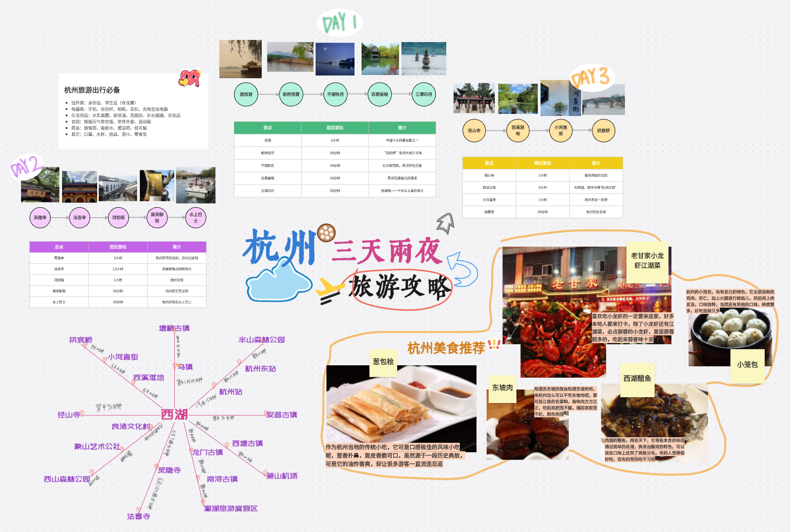This screenshot has height=532, width=790.
Task: Click the 杭州东站 map label
Action: click(x=261, y=369)
